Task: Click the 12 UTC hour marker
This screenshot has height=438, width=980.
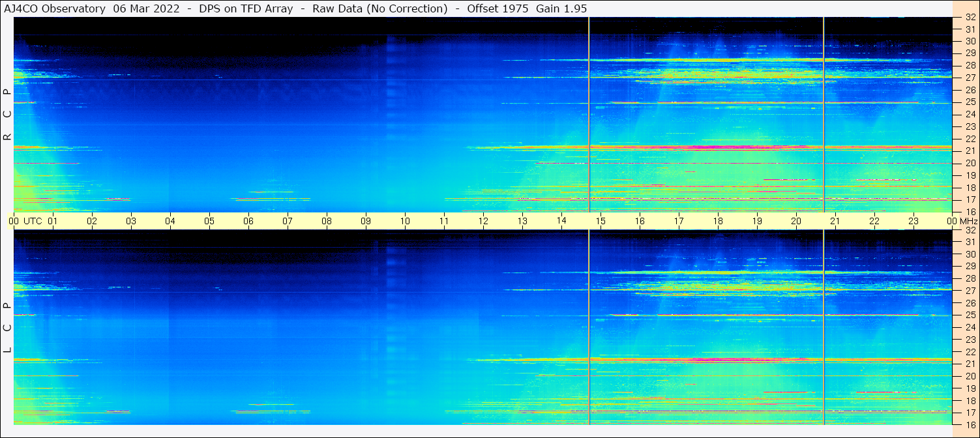Action: click(x=483, y=221)
